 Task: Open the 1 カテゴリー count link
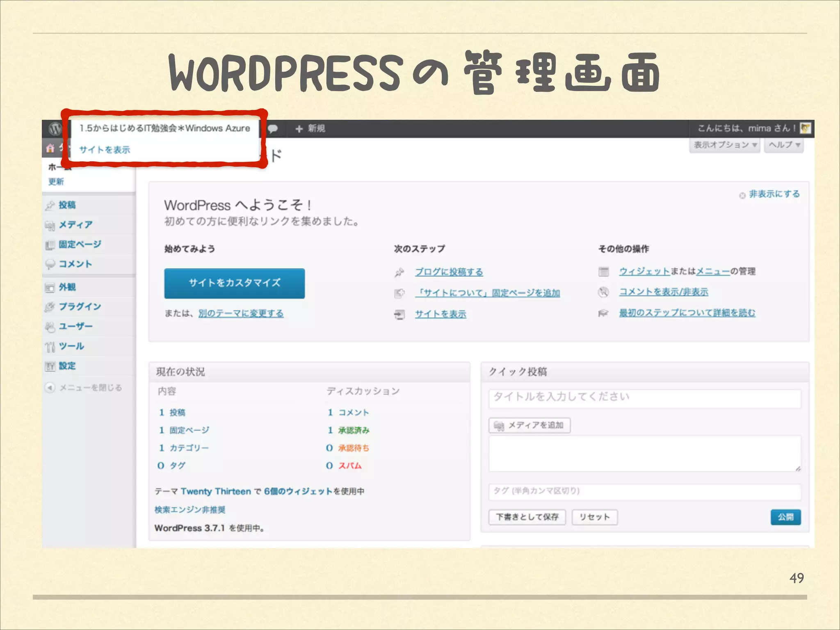click(x=184, y=448)
